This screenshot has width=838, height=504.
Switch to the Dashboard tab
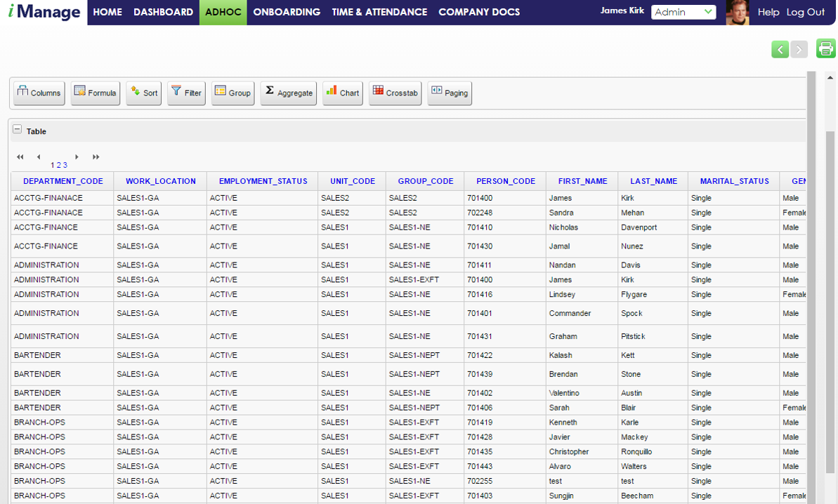coord(164,12)
